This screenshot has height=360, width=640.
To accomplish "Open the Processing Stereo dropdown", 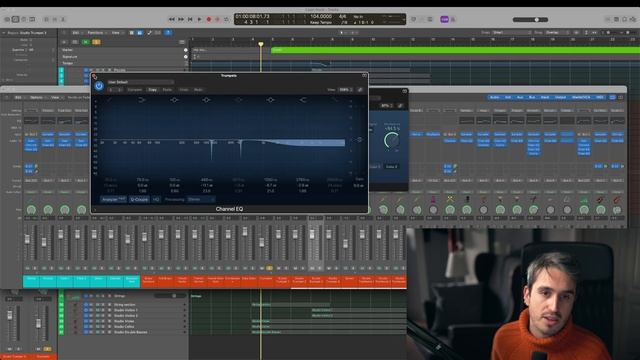I will (201, 199).
